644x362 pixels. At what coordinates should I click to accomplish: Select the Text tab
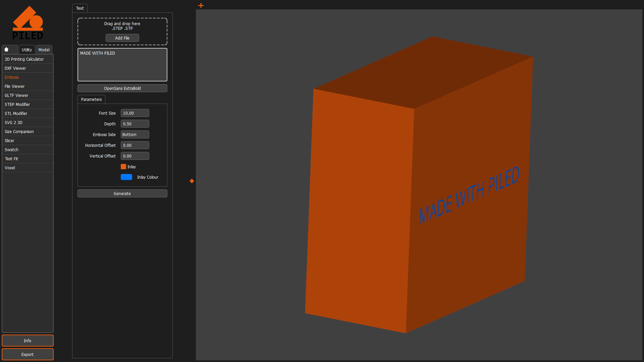pos(79,8)
